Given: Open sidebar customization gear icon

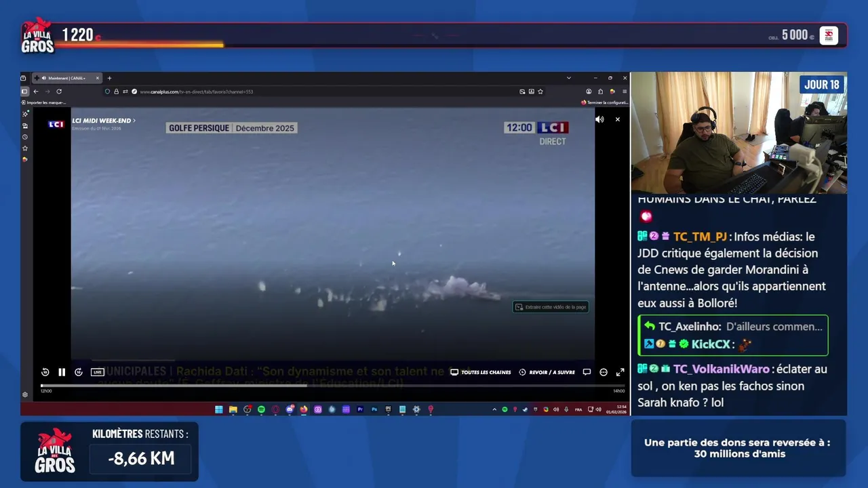Looking at the screenshot, I should (x=25, y=394).
